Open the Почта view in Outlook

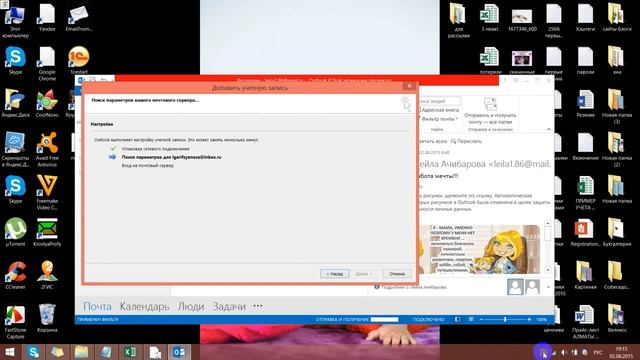[97, 306]
